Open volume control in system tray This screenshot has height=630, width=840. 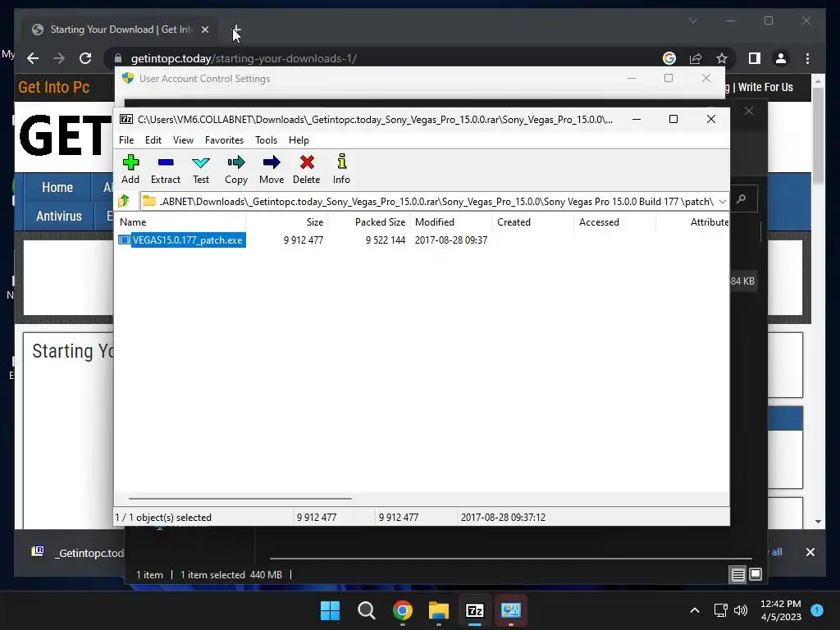[741, 610]
